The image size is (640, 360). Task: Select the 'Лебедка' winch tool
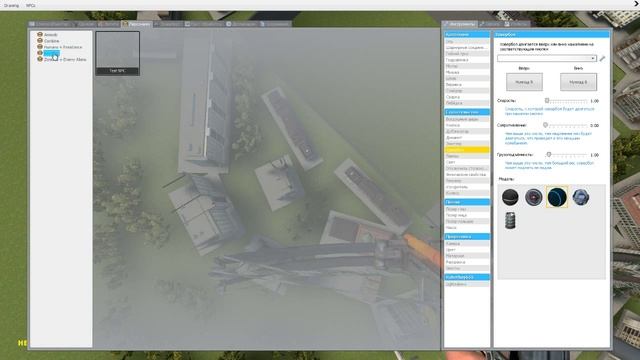coord(467,103)
